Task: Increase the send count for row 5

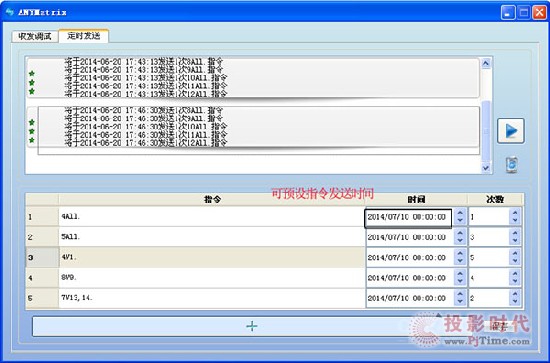Action: coord(515,294)
